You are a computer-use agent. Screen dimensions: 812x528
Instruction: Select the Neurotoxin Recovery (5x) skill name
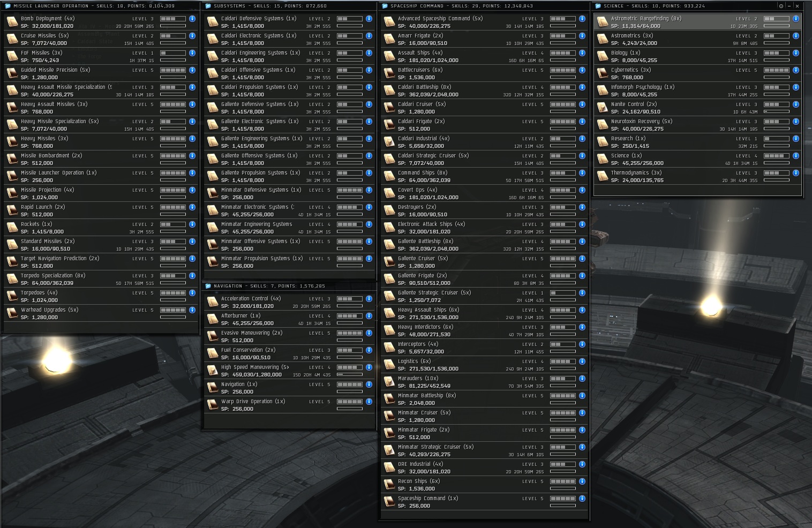(x=642, y=122)
